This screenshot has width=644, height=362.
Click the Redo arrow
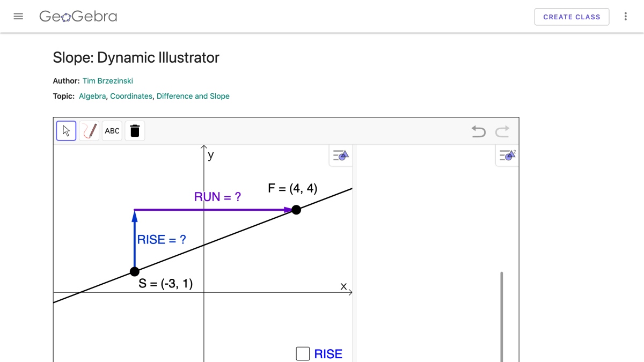tap(501, 131)
